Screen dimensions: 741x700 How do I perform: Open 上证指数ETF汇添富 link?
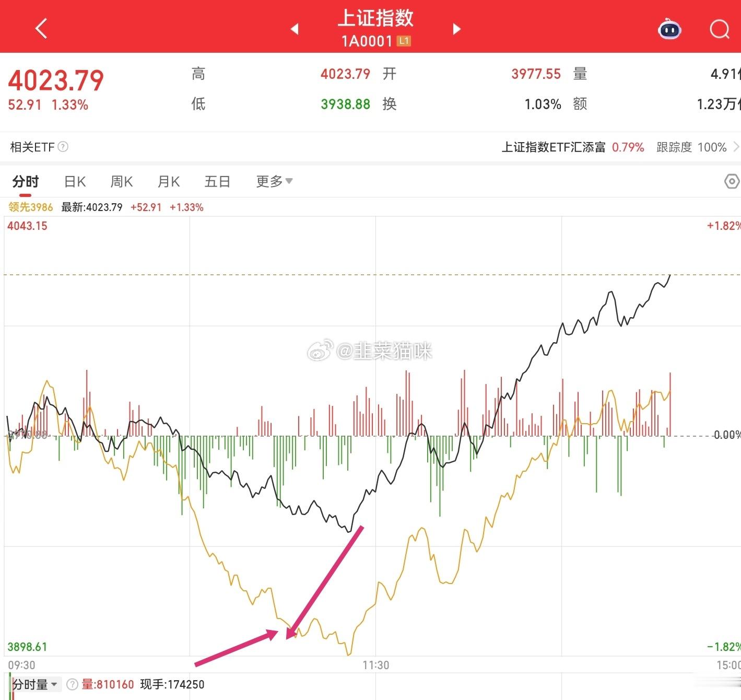(554, 147)
